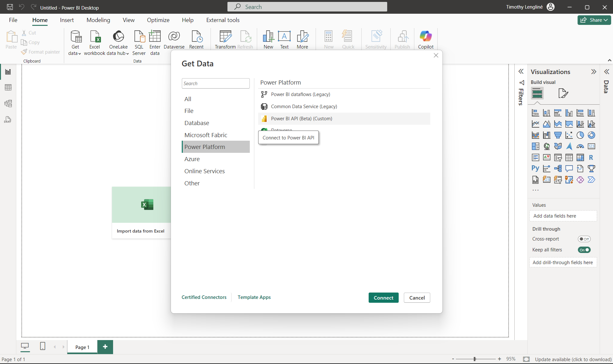
Task: Click the Get Data search field
Action: [216, 84]
